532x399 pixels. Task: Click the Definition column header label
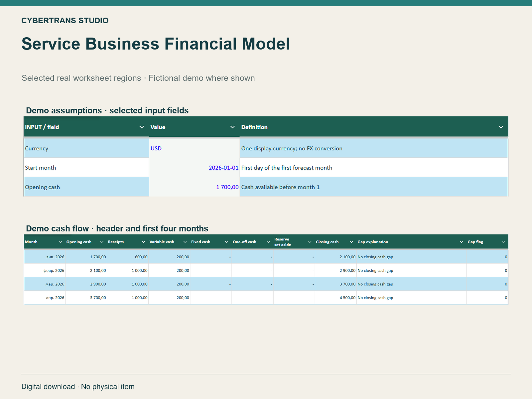click(254, 127)
